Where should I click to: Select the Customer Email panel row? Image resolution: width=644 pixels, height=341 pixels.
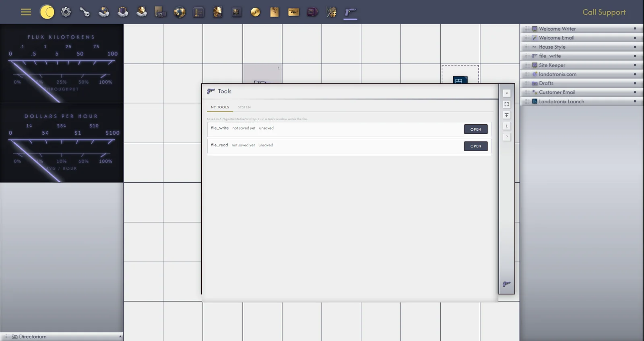[x=581, y=92]
